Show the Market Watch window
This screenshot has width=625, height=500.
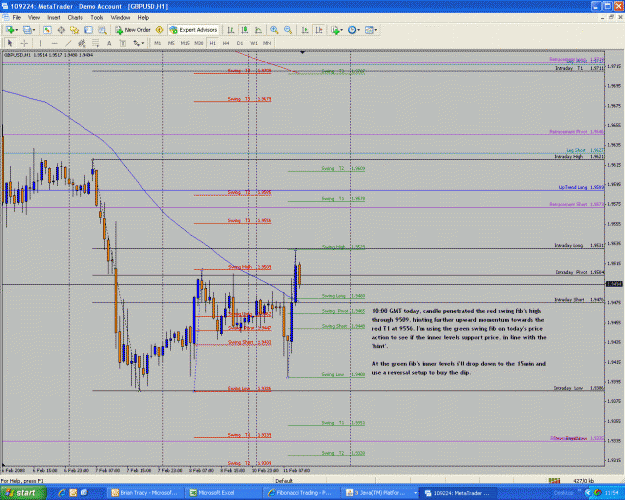47,30
